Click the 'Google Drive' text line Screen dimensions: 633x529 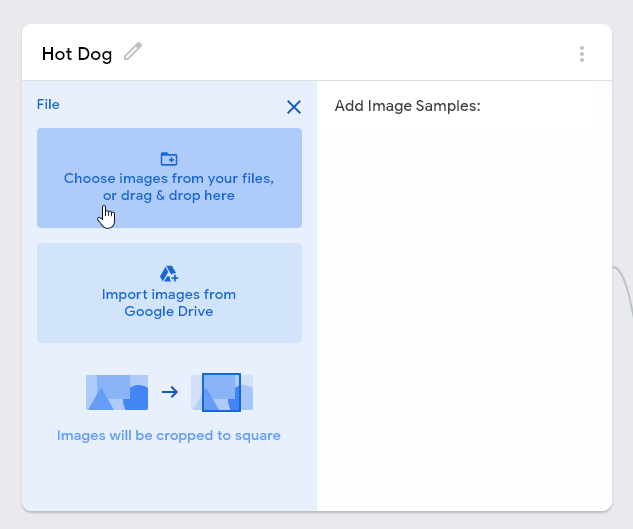pos(169,311)
